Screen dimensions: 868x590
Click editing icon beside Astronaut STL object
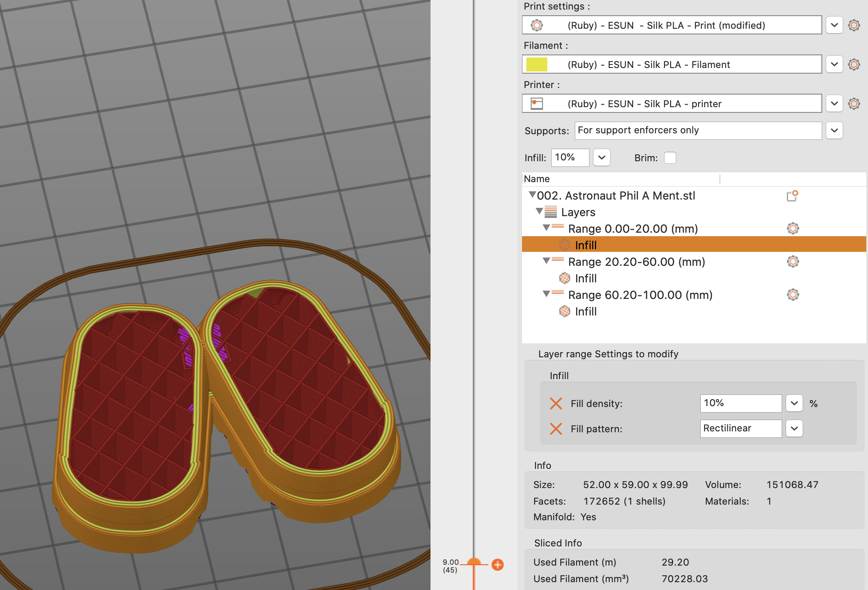click(792, 196)
